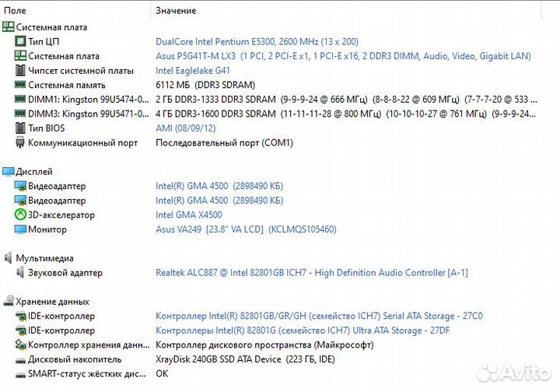
Task: Click the 2 ГБ DDR3-1333 value
Action: pyautogui.click(x=346, y=100)
